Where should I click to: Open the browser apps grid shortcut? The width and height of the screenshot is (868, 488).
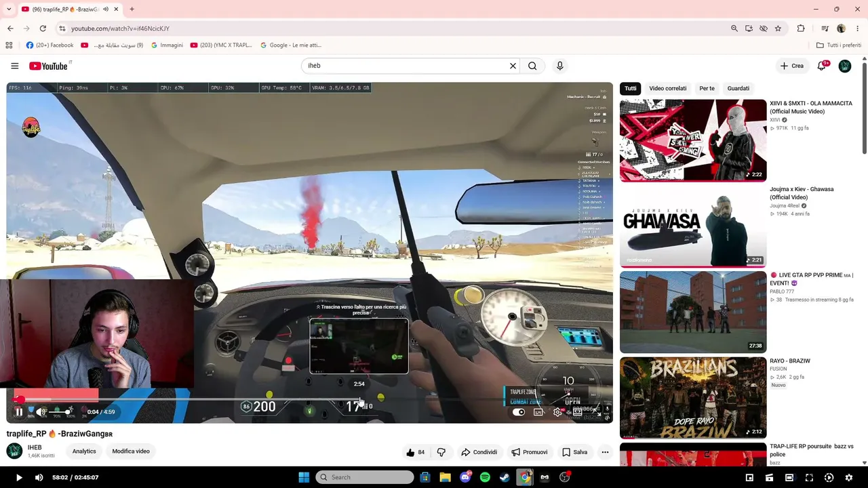click(9, 45)
